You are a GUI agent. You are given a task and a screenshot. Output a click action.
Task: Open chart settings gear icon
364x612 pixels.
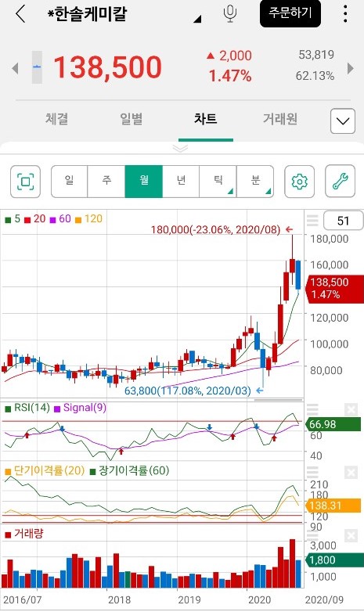[300, 182]
